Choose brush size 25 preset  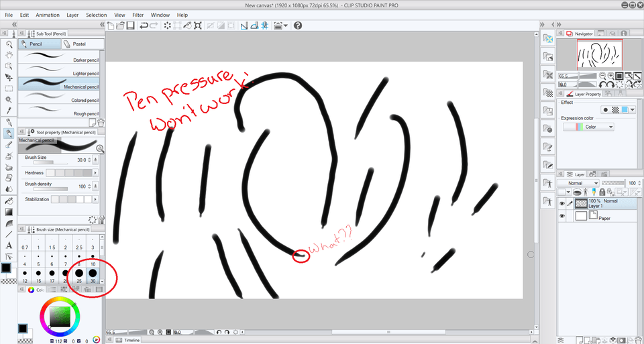(79, 276)
